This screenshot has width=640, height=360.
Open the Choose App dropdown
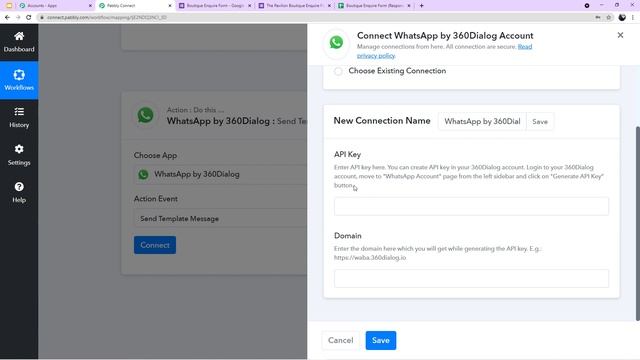tap(220, 174)
